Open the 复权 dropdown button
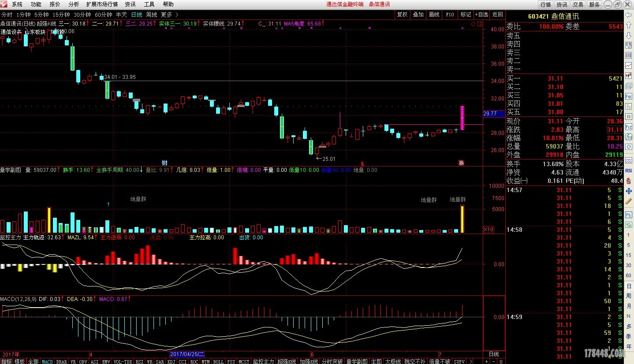This screenshot has height=364, width=634. 402,15
